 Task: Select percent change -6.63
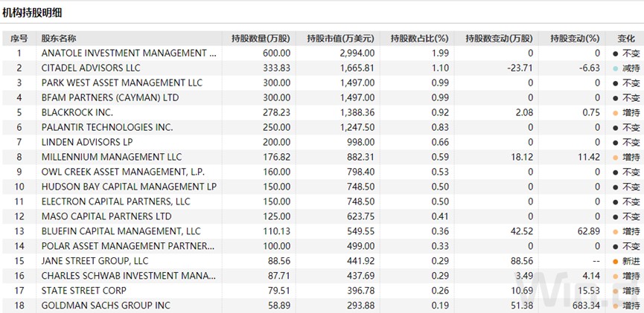[x=590, y=68]
